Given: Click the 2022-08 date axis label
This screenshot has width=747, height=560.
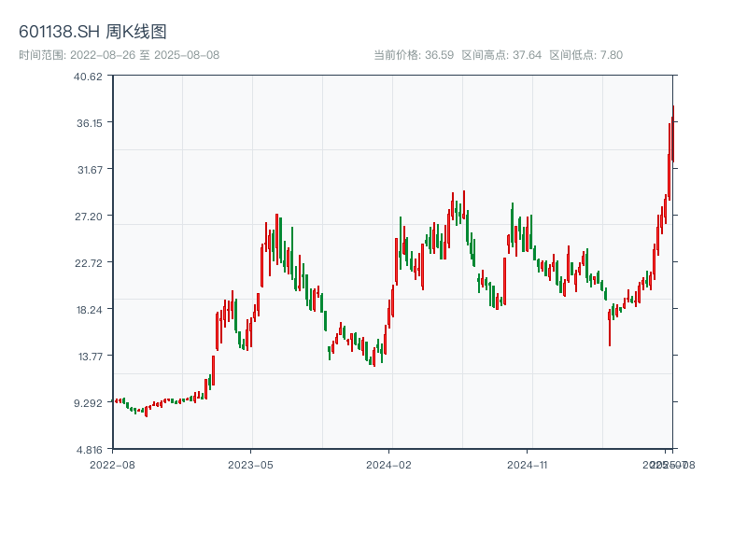Looking at the screenshot, I should (x=112, y=464).
